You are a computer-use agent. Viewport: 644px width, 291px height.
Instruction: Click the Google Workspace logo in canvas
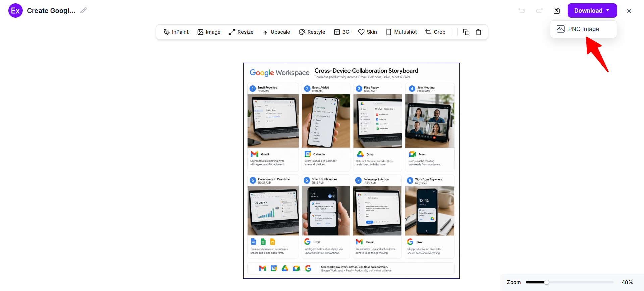tap(279, 73)
